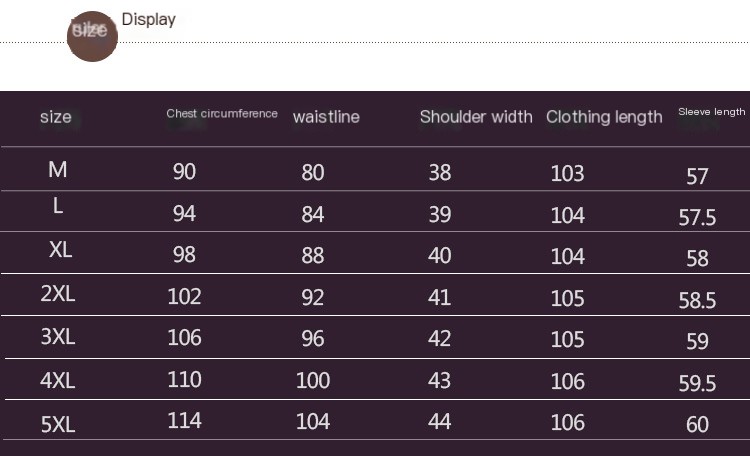This screenshot has height=456, width=750.
Task: Click the round brown size badge
Action: pos(92,36)
